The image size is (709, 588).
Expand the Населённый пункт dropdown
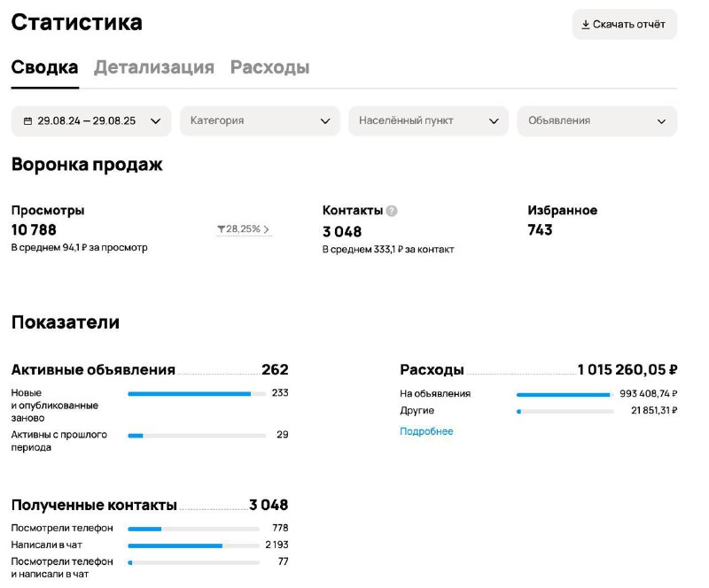(429, 121)
